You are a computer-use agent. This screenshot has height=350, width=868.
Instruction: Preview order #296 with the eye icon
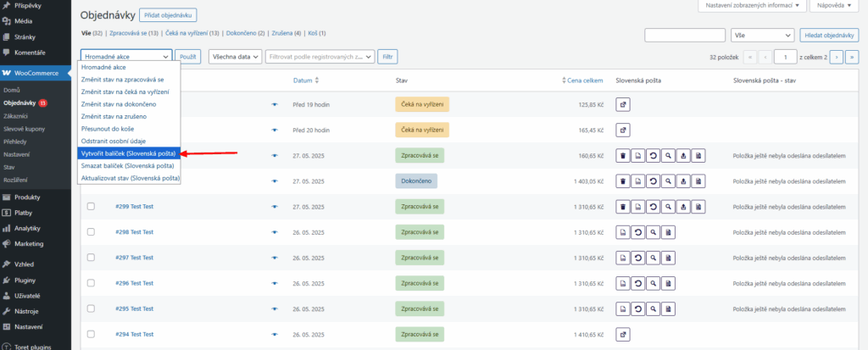coord(274,284)
